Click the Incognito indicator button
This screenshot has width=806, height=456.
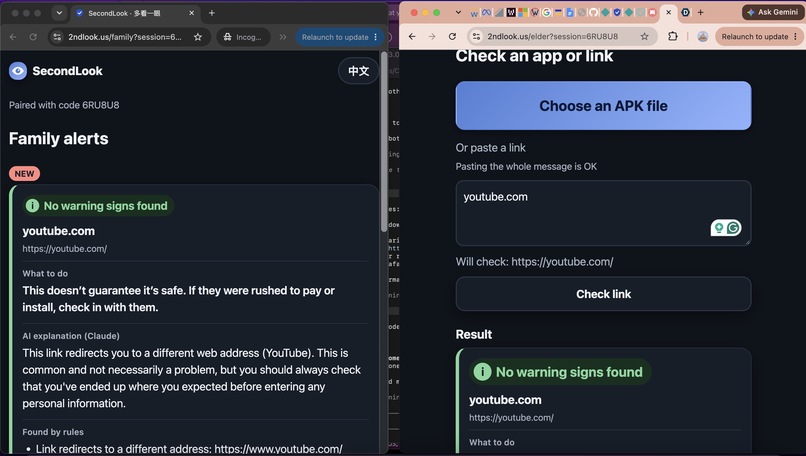pos(243,37)
